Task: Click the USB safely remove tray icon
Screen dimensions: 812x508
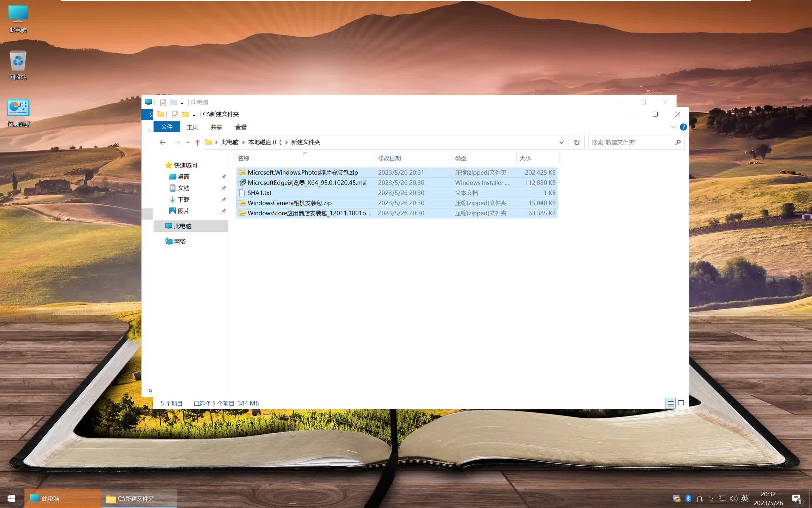Action: [700, 498]
